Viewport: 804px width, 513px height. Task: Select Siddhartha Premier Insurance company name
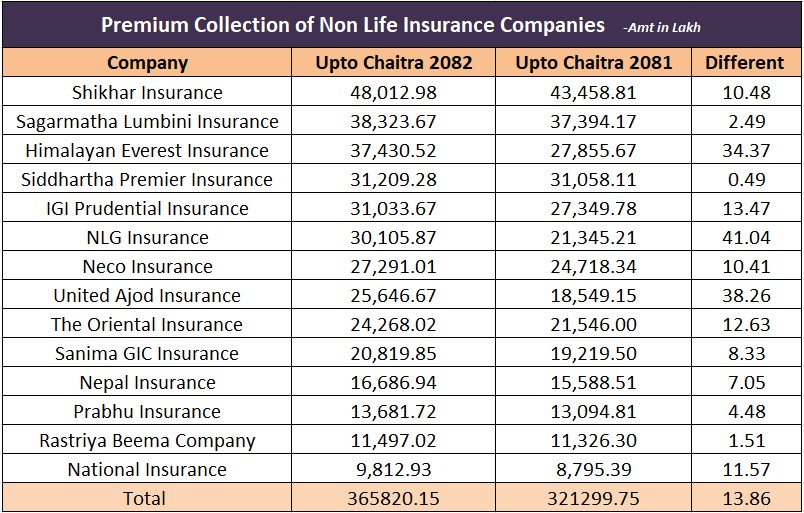pyautogui.click(x=147, y=179)
